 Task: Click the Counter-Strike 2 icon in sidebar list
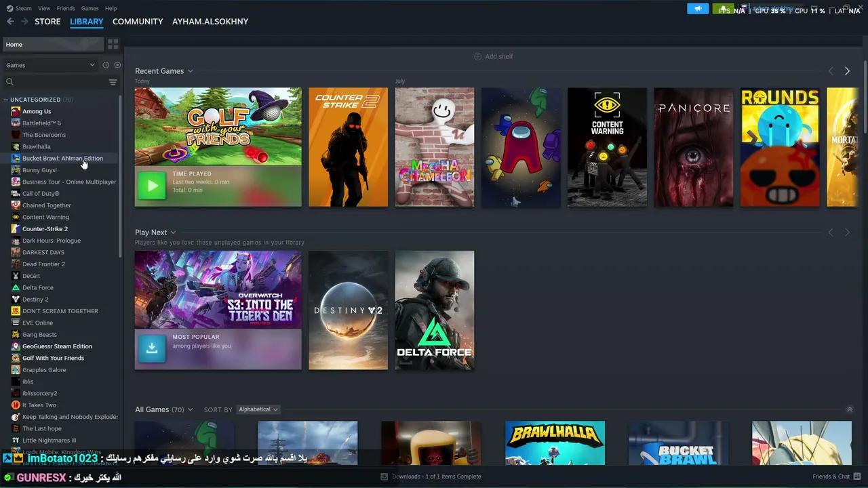click(16, 228)
